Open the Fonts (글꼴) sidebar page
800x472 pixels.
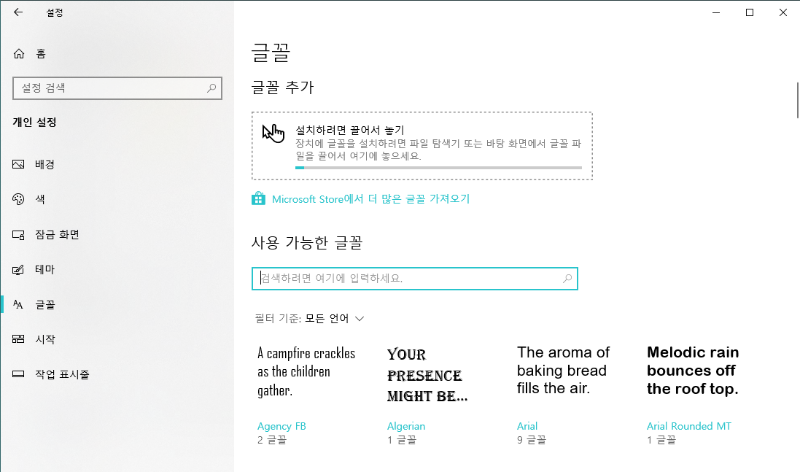[x=45, y=304]
